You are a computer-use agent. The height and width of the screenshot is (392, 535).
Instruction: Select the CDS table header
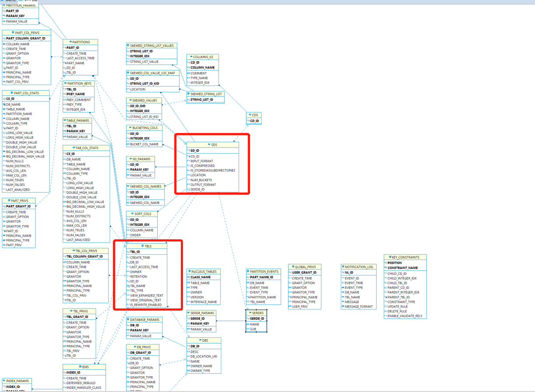pyautogui.click(x=254, y=115)
